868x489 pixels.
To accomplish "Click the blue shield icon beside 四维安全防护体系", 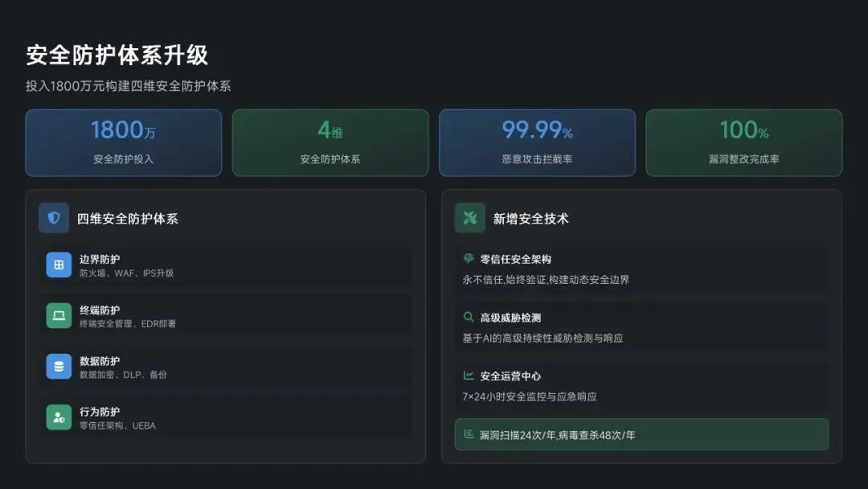I will point(54,218).
